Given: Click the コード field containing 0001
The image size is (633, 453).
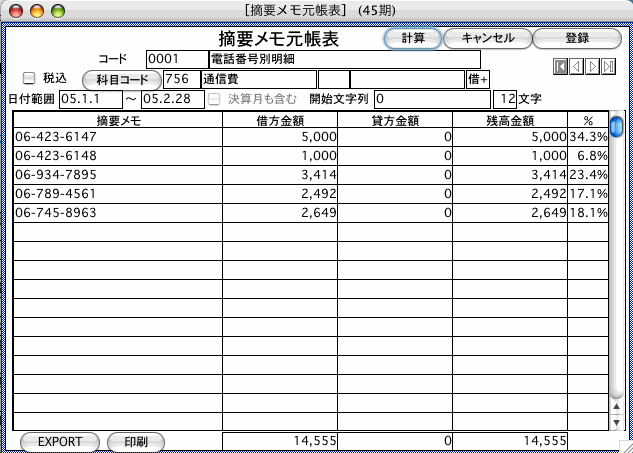Looking at the screenshot, I should pos(169,59).
